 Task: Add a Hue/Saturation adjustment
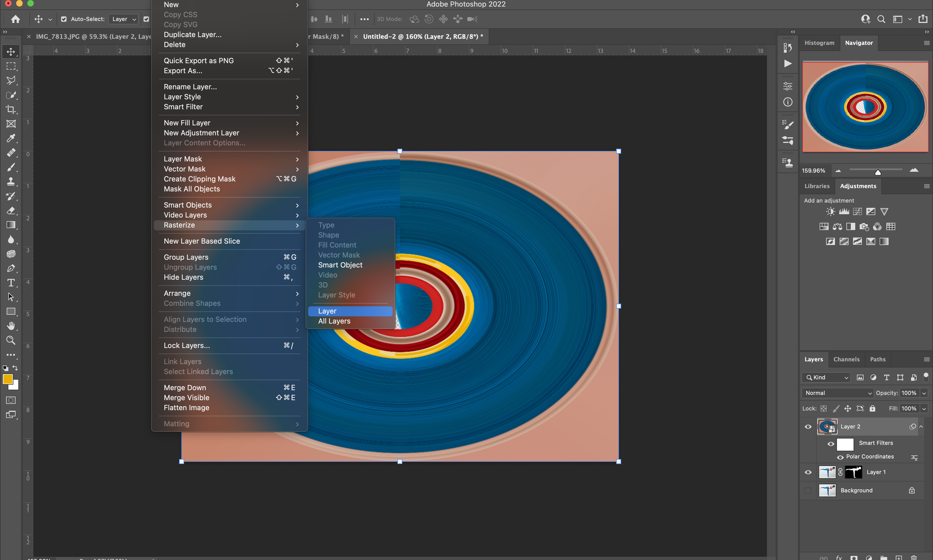pos(824,226)
